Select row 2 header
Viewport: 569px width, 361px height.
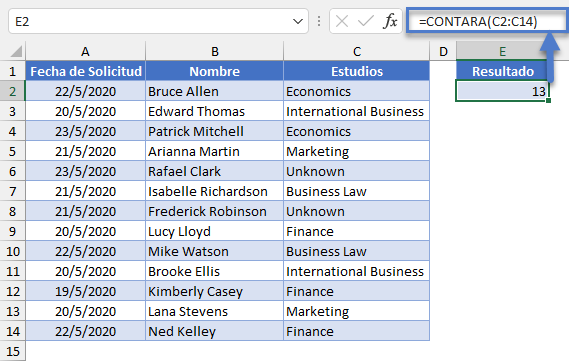pyautogui.click(x=13, y=91)
